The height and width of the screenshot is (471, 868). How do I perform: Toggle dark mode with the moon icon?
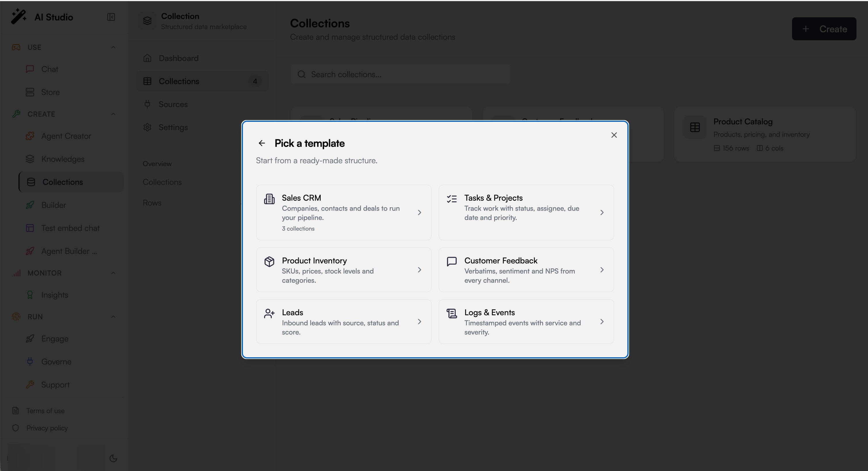(114, 458)
